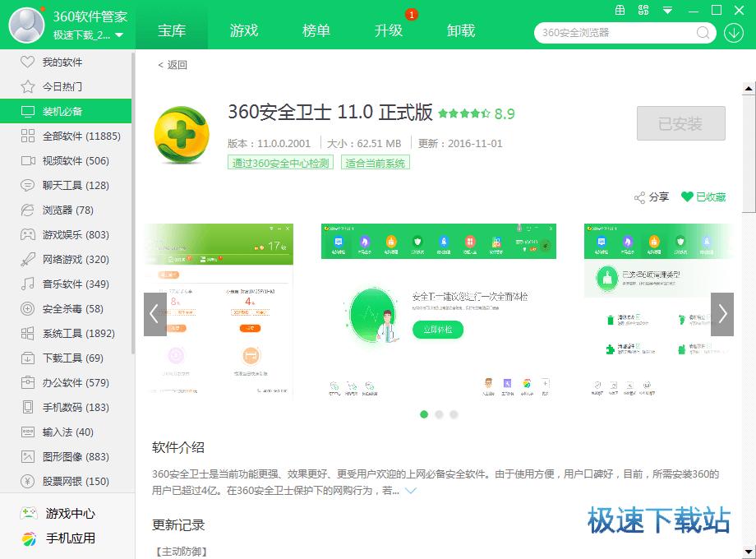Open 手机应用 from the sidebar
The image size is (756, 559).
pos(69,538)
